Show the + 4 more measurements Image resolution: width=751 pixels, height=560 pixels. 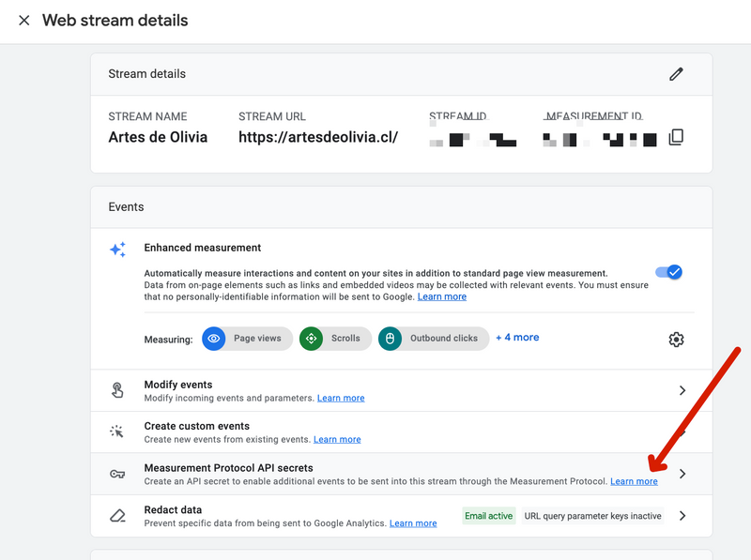point(517,338)
